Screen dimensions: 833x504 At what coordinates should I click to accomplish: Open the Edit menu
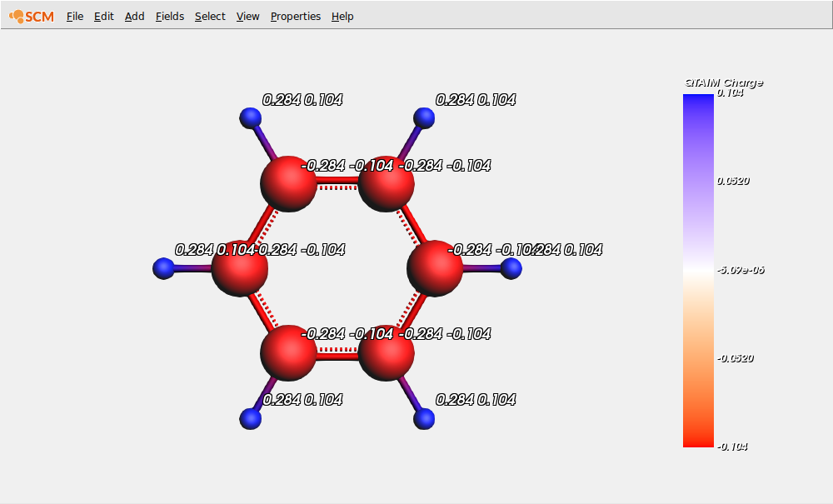[103, 16]
